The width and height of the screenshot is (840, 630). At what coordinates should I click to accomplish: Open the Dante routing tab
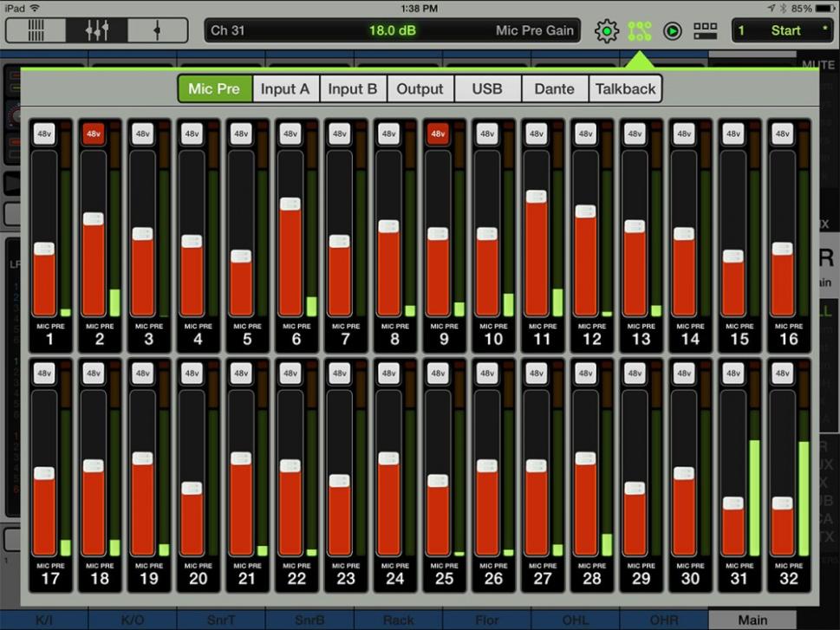[x=555, y=88]
